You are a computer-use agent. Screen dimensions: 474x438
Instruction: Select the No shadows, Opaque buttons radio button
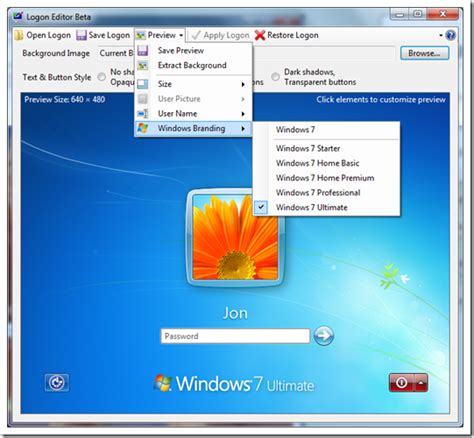coord(101,77)
